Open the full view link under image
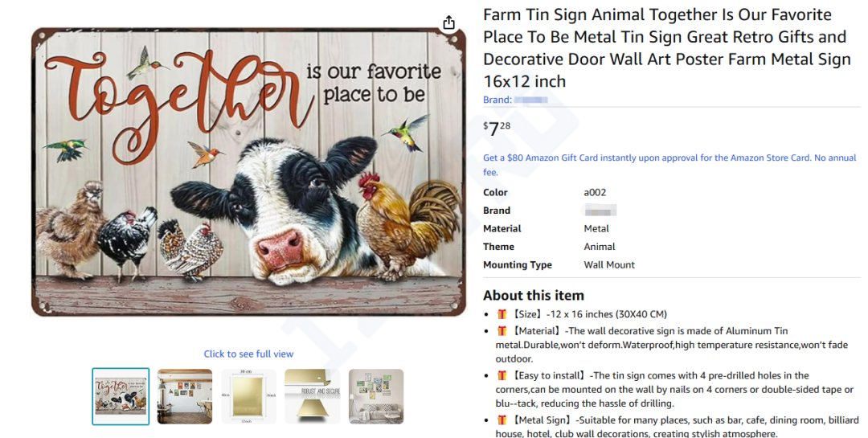The width and height of the screenshot is (868, 438). tap(248, 354)
